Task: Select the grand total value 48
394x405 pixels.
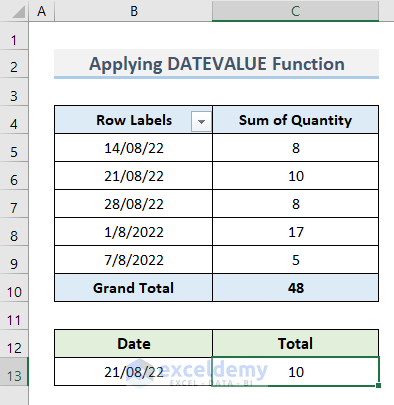Action: point(295,288)
